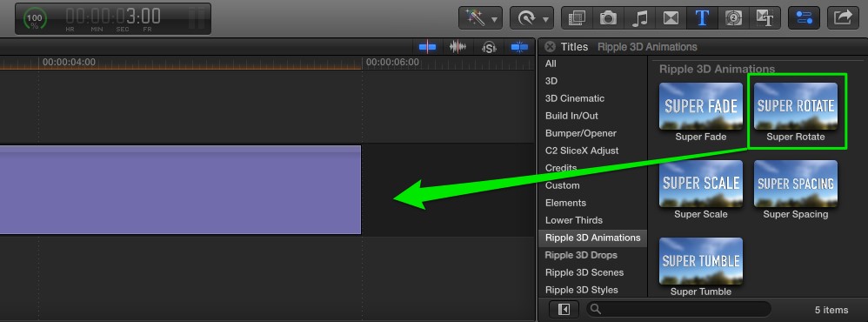The width and height of the screenshot is (868, 322).
Task: Open the Themes browser icon
Action: 765,18
